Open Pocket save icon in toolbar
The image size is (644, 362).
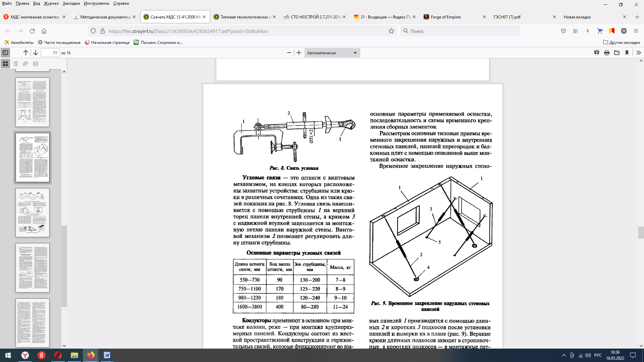click(x=563, y=31)
